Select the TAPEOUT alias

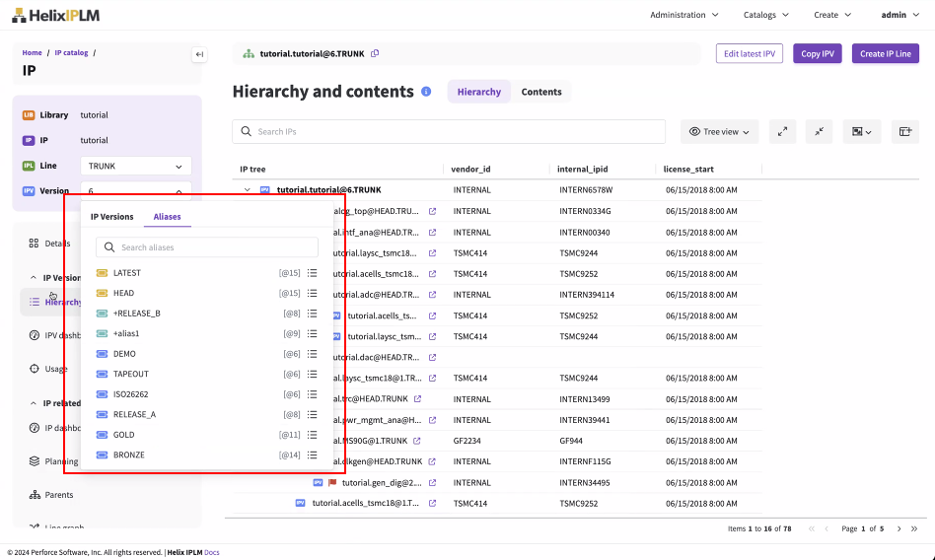click(131, 374)
